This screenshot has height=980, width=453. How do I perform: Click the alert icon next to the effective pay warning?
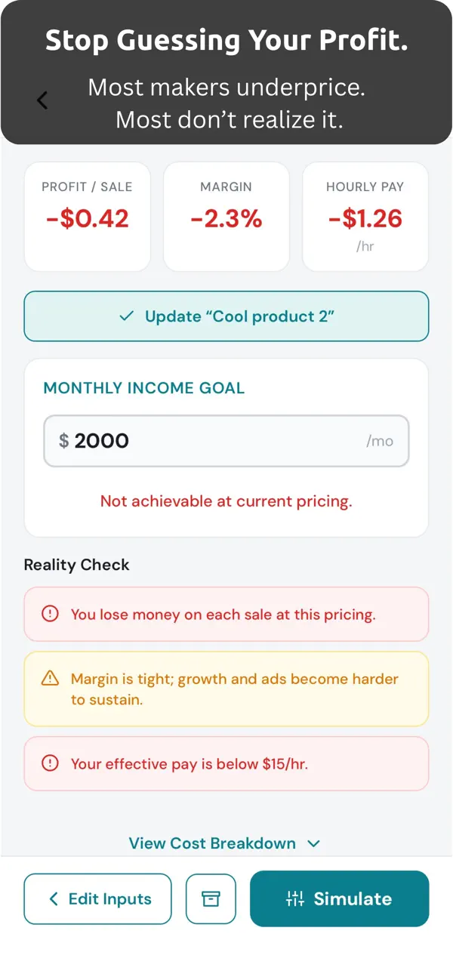tap(50, 764)
